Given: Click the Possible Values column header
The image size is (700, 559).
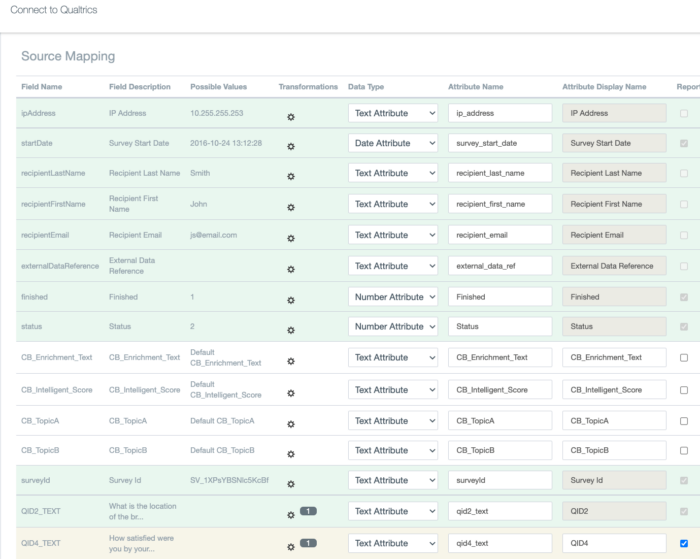Looking at the screenshot, I should [x=218, y=87].
